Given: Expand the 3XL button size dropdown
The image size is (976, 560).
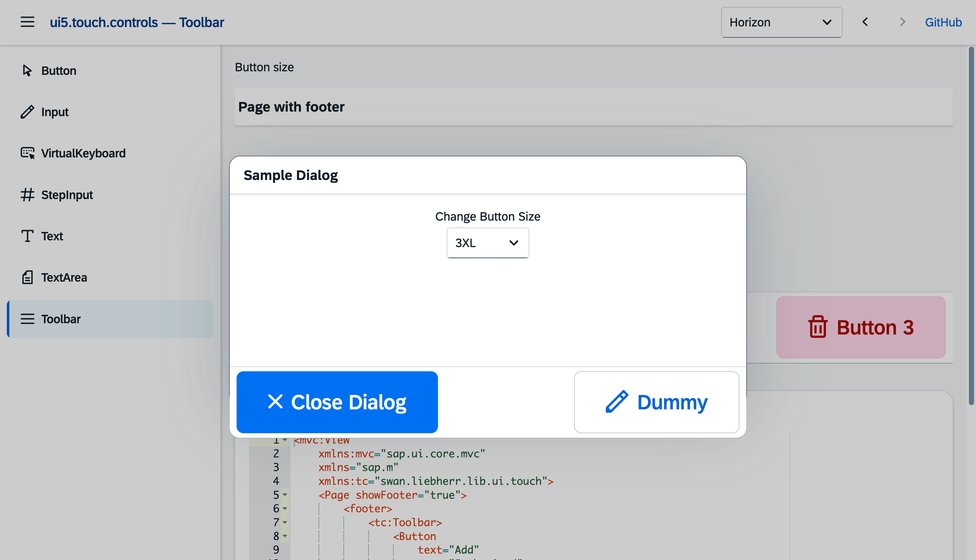Looking at the screenshot, I should [487, 243].
